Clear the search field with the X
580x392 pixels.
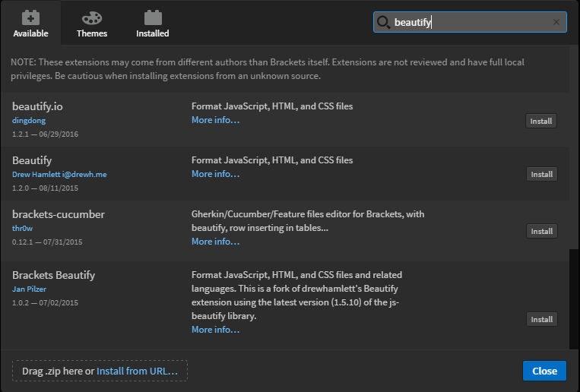point(556,22)
